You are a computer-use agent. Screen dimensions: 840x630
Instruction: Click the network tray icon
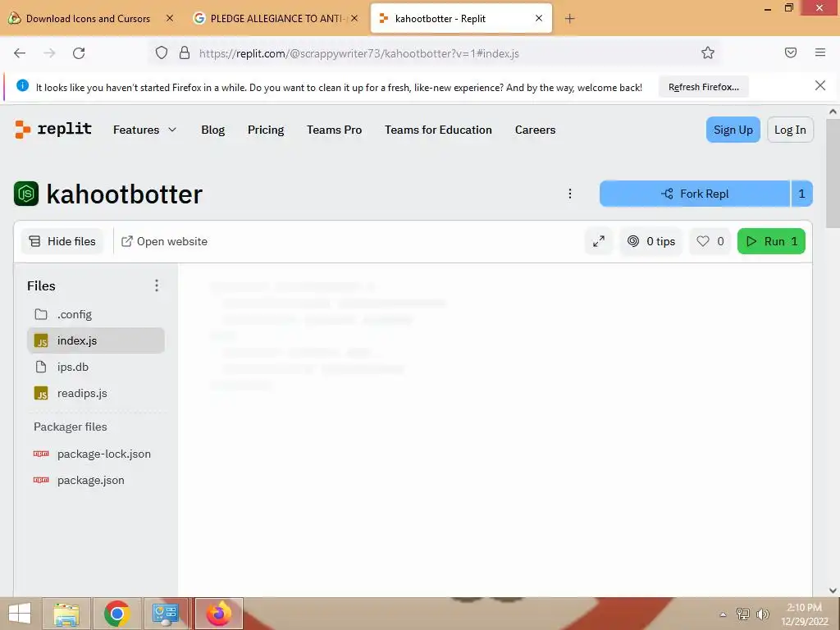(x=743, y=614)
